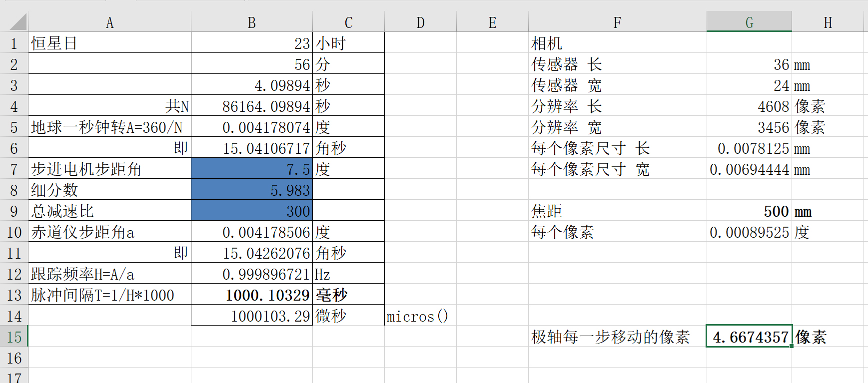Select column A header
The image size is (868, 383).
coord(110,22)
